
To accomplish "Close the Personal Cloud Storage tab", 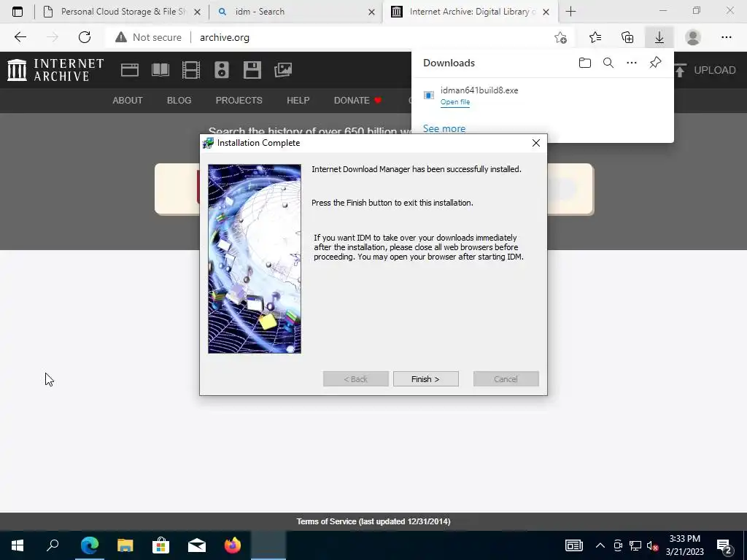I will pos(197,12).
